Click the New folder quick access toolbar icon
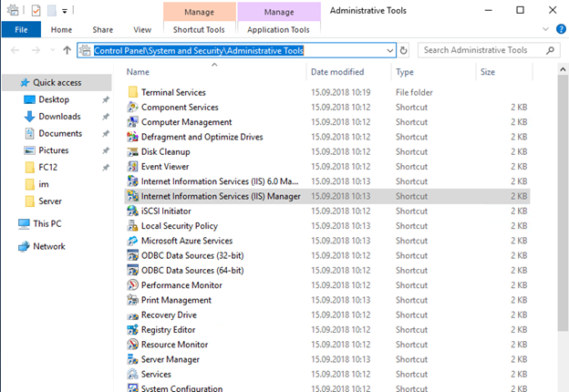 pyautogui.click(x=52, y=11)
